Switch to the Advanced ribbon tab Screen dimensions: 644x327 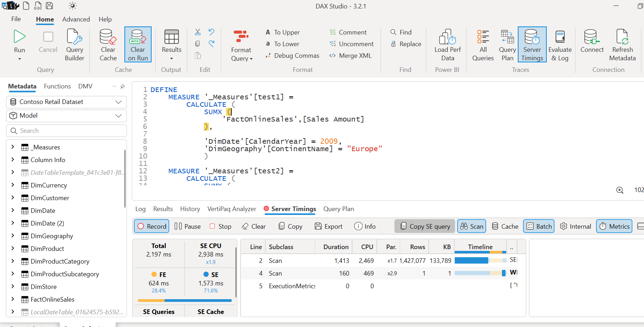76,19
